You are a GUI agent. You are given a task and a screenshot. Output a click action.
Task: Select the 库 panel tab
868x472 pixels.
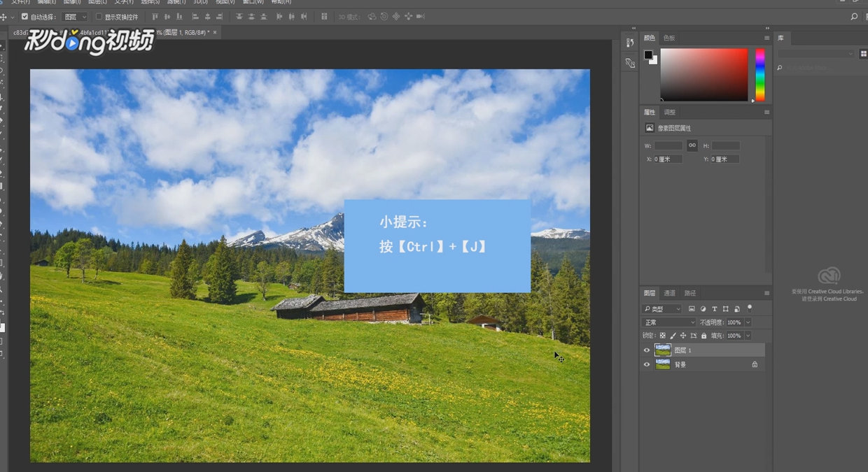(780, 38)
